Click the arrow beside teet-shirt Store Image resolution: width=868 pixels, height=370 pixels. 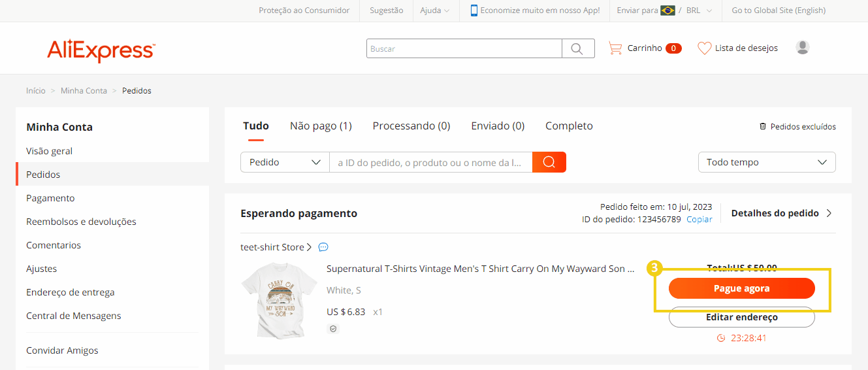click(x=310, y=247)
